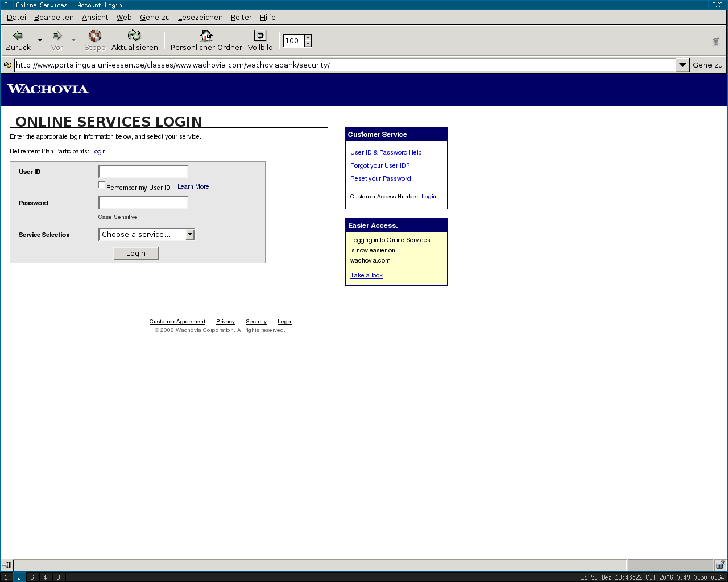Click the security lock icon in status bar
This screenshot has height=582, width=728.
click(x=720, y=565)
